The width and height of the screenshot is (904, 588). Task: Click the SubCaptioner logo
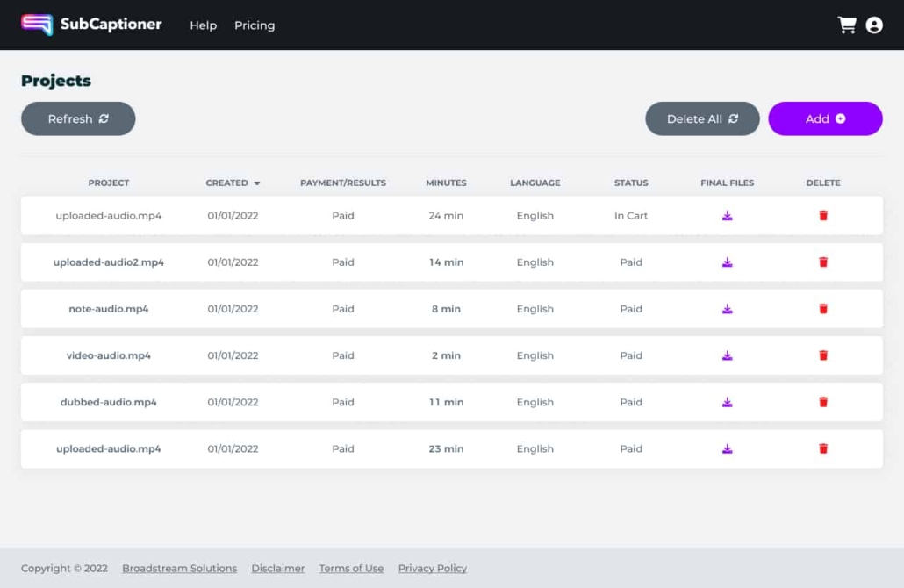[91, 25]
